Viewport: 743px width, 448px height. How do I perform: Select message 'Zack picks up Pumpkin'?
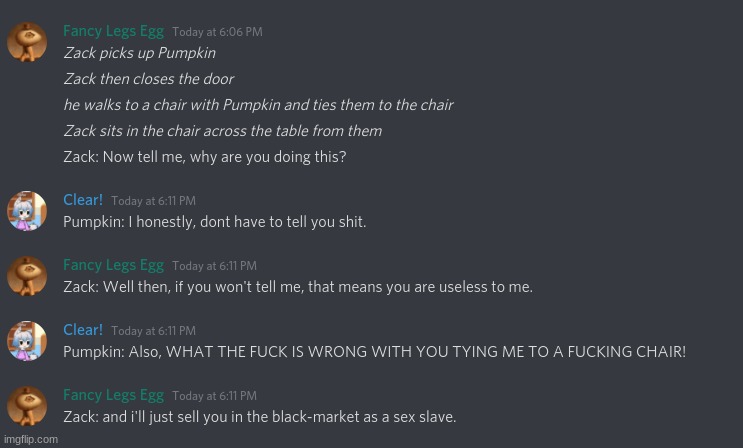pyautogui.click(x=140, y=53)
